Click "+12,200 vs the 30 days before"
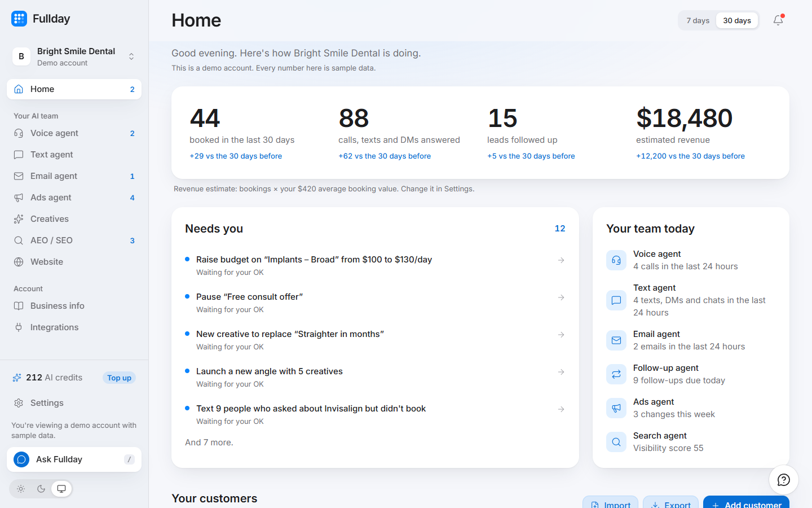812x508 pixels. click(x=690, y=156)
